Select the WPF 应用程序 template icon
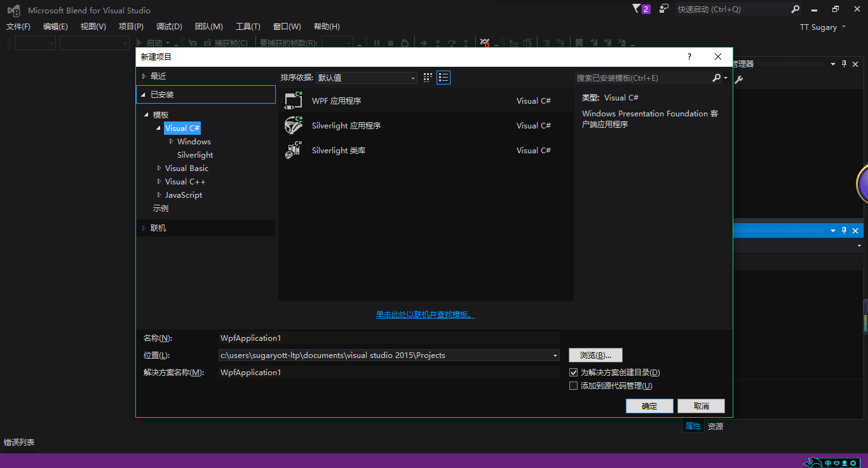 [293, 100]
